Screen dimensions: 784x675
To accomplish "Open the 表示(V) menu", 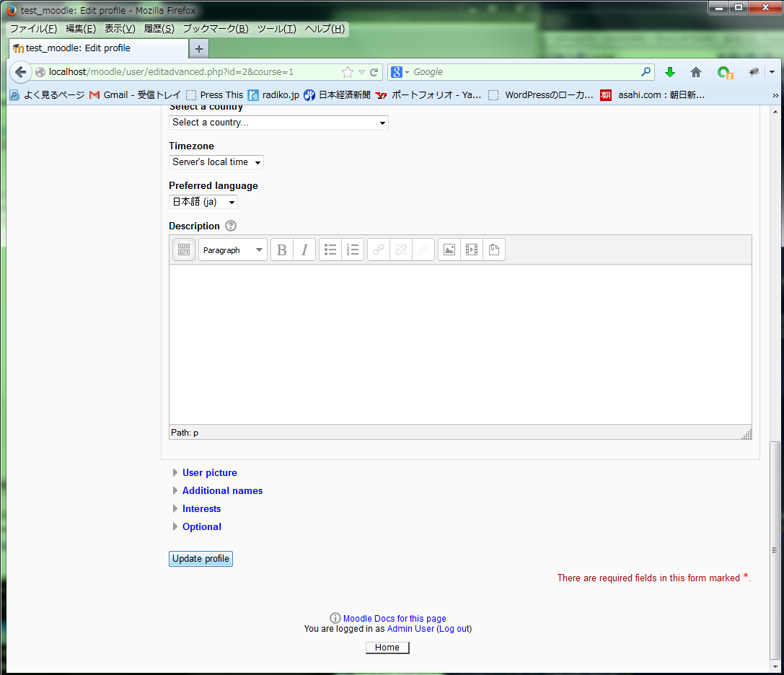I will pos(120,29).
